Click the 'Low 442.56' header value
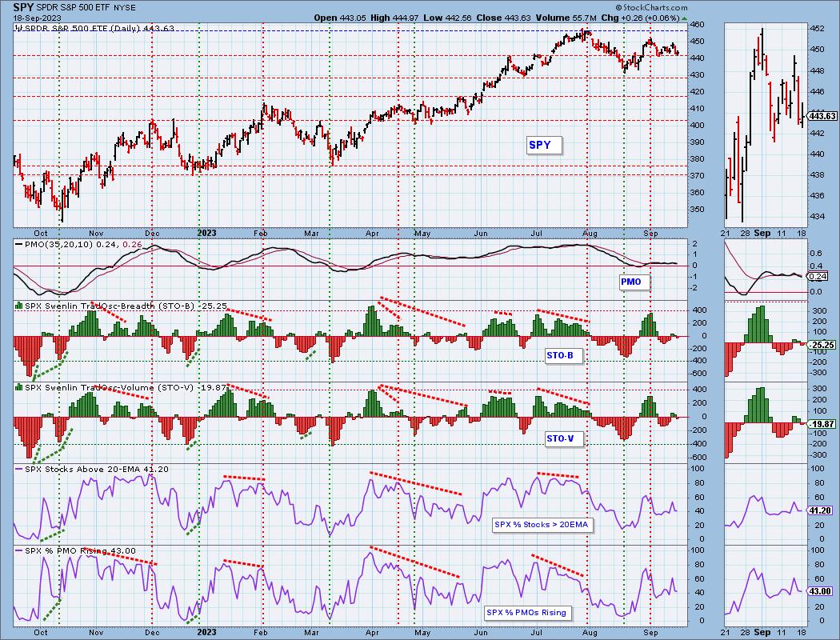Screen dimensions: 840x640 click(447, 18)
